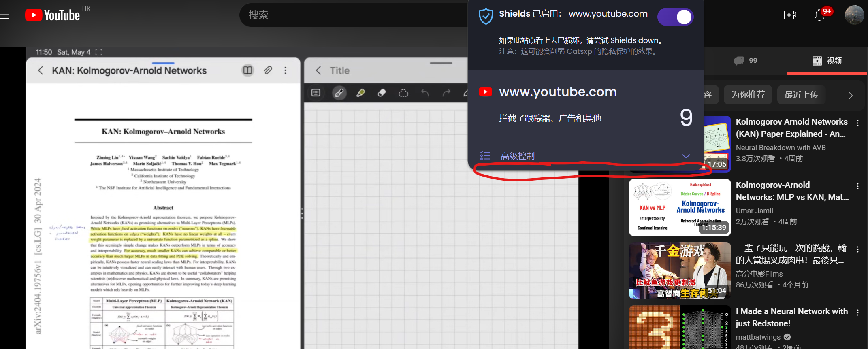Open I Made a Neural Network with just Redstone video
This screenshot has height=349, width=868.
click(x=791, y=317)
